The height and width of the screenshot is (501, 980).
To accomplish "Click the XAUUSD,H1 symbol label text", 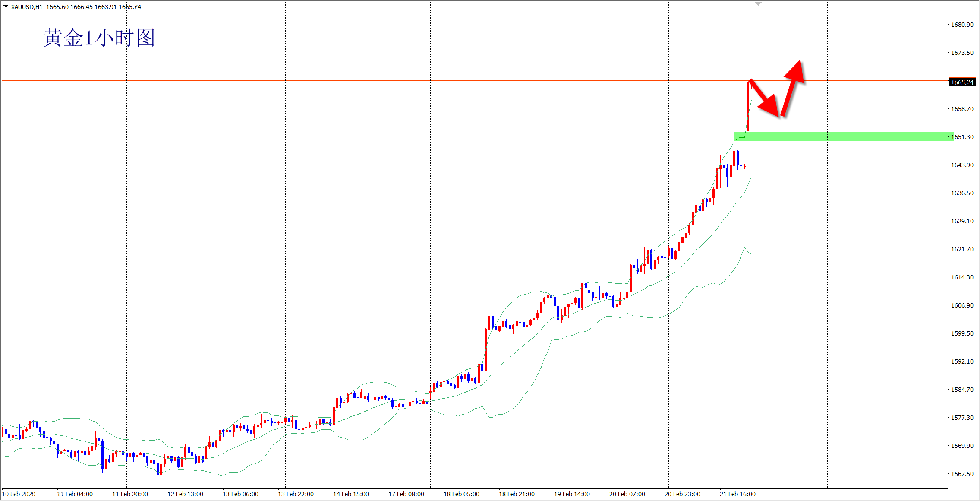I will 27,7.
